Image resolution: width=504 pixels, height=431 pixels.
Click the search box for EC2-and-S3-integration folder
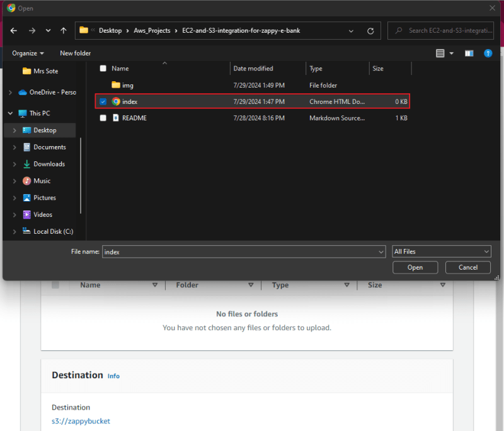click(x=440, y=30)
